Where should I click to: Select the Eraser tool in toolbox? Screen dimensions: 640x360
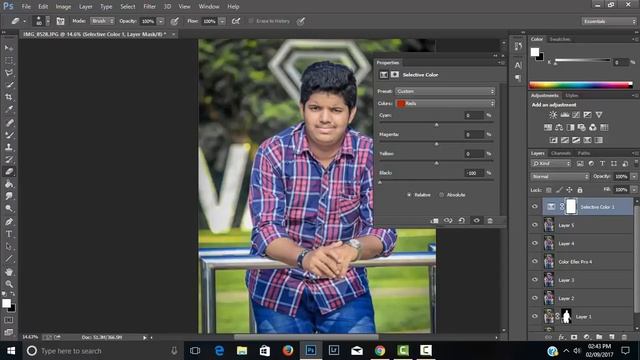tap(9, 172)
